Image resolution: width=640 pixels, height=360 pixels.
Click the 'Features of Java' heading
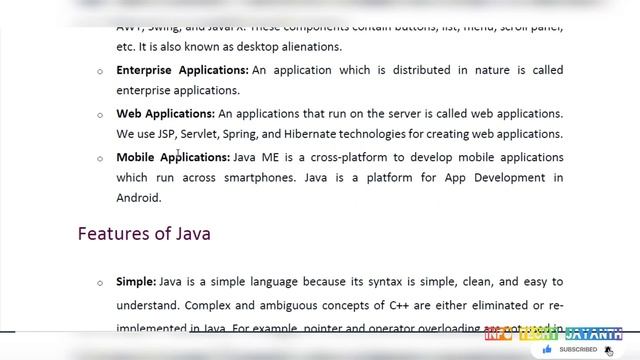click(144, 234)
